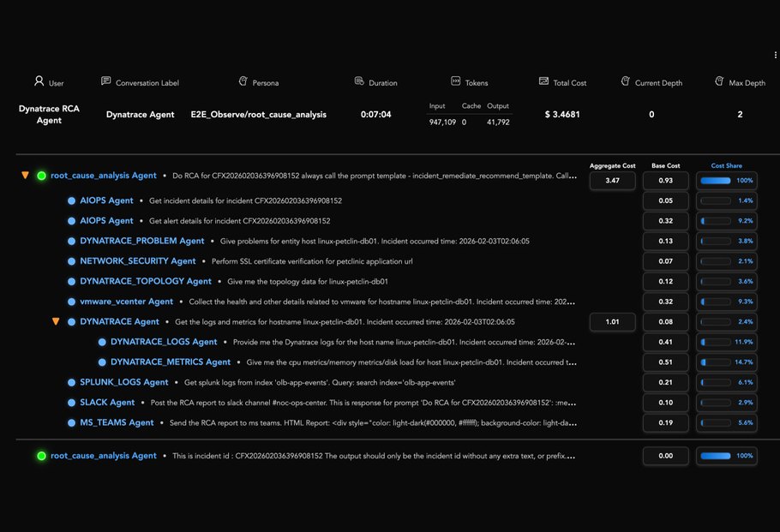Open the DYNATRACE_TOPOLOGY Agent entry
The image size is (780, 532).
pyautogui.click(x=146, y=281)
